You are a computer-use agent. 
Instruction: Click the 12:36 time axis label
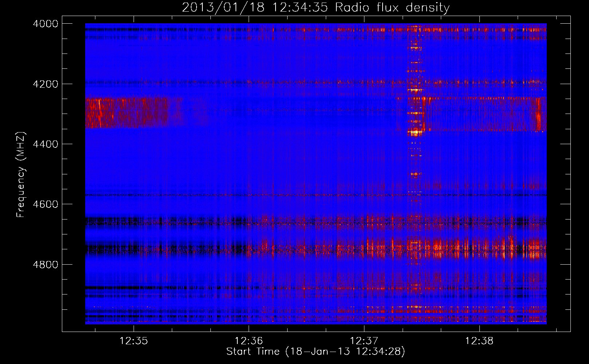[249, 341]
